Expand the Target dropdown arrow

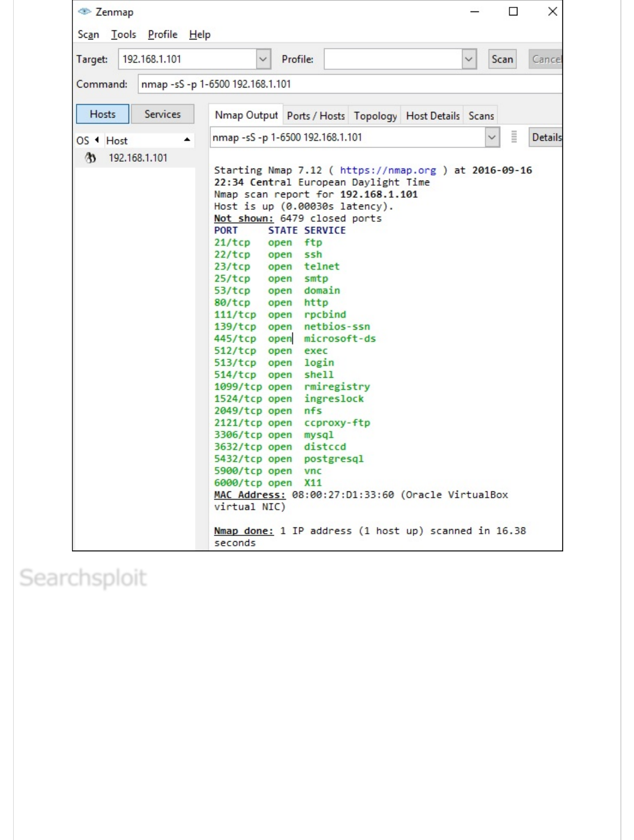pyautogui.click(x=263, y=59)
